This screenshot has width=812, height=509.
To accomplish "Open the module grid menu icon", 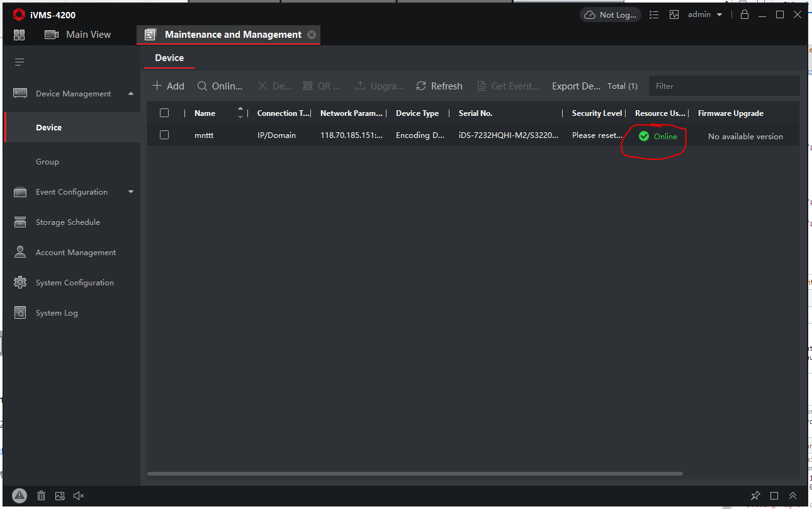I will [x=19, y=35].
